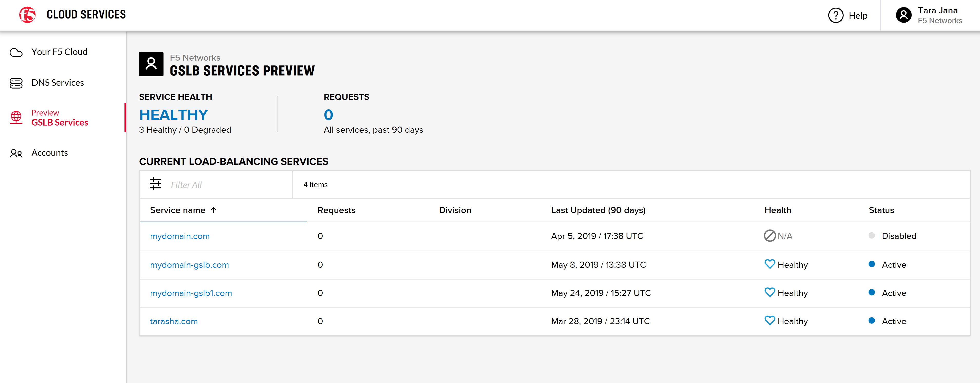
Task: Open the mydomain.com service link
Action: [180, 236]
